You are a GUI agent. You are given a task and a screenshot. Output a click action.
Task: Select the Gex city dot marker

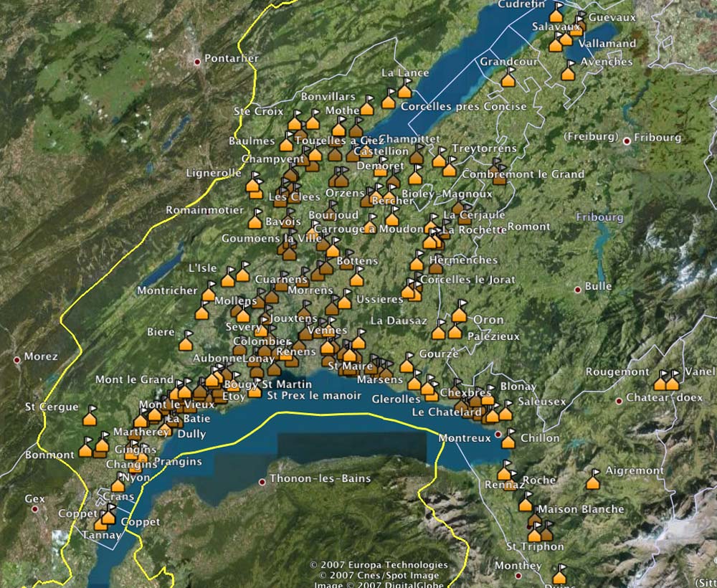tap(35, 509)
